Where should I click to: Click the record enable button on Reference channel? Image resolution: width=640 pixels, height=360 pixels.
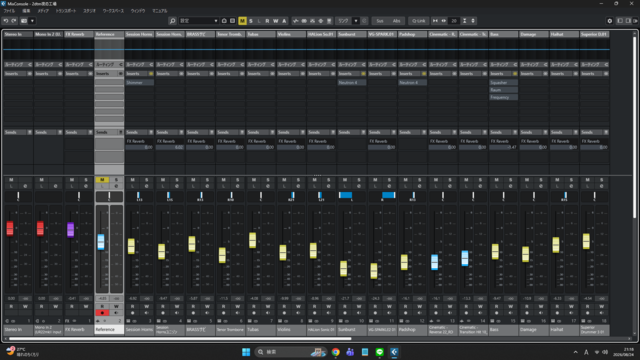(x=102, y=313)
